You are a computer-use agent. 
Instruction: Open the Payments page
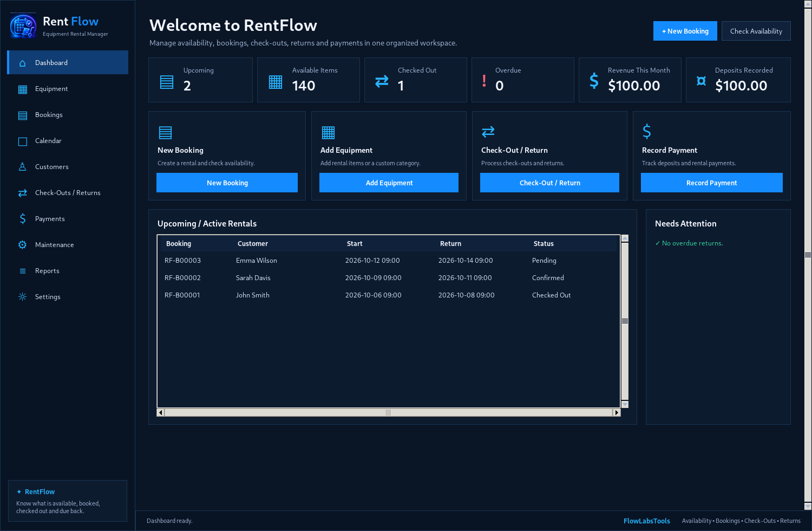[x=68, y=219]
